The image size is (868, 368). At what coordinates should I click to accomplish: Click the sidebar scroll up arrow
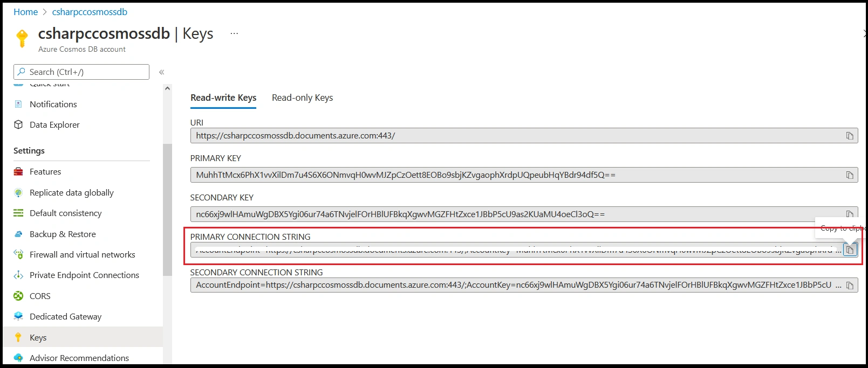click(x=167, y=88)
